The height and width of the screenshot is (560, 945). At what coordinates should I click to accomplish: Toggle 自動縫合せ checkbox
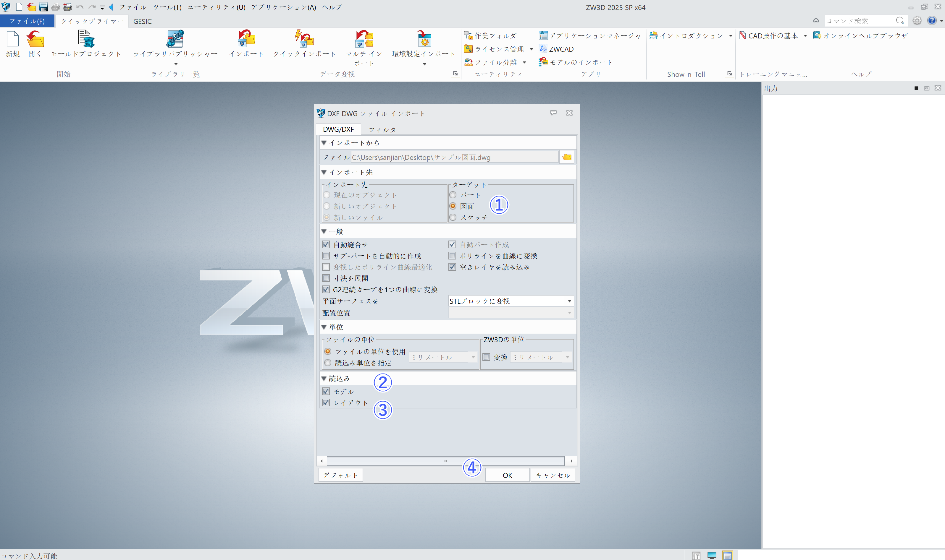[x=326, y=244]
